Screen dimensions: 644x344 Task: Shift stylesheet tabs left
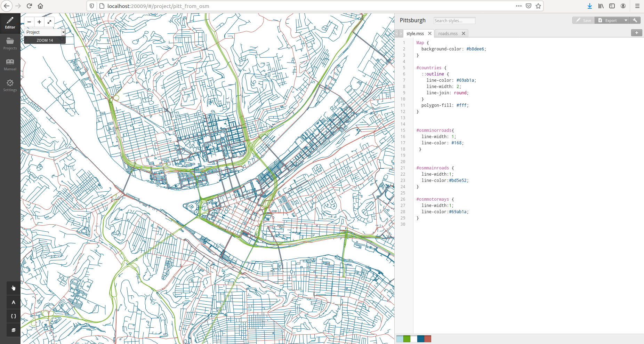tap(397, 33)
